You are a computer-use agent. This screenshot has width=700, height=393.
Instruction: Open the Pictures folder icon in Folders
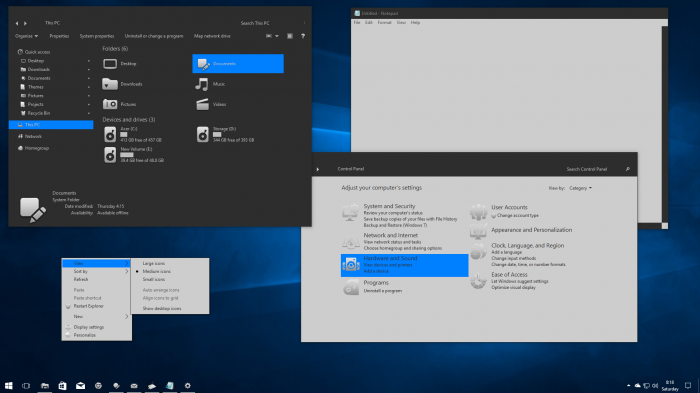(110, 104)
